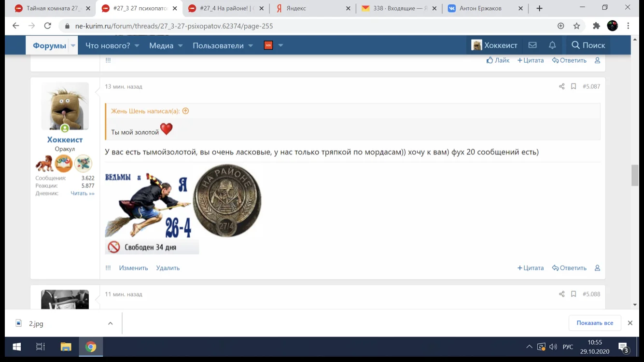Reply to post #5.087 with Ответить
The image size is (644, 362).
click(x=569, y=268)
